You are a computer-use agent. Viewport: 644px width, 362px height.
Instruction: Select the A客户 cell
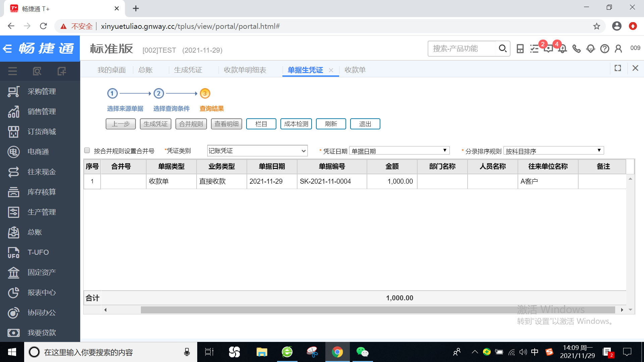pyautogui.click(x=548, y=181)
